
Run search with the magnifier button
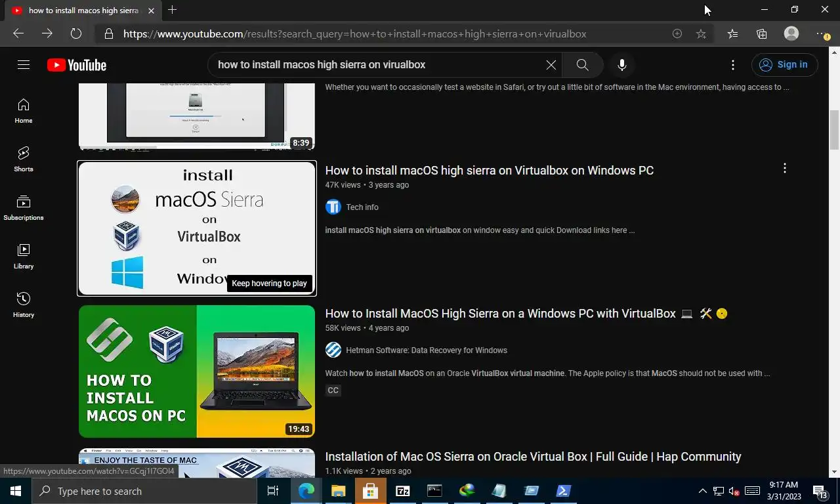(x=582, y=65)
